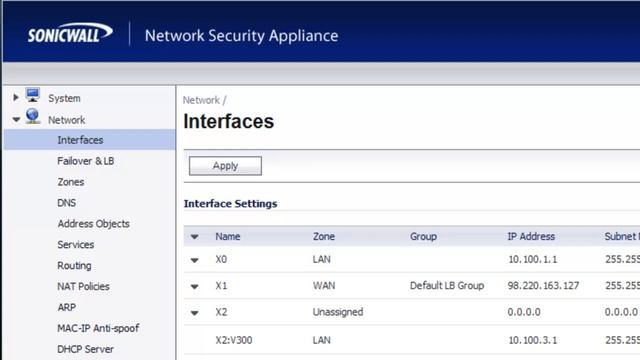Select Interfaces in the sidebar
The width and height of the screenshot is (640, 360).
pyautogui.click(x=89, y=140)
